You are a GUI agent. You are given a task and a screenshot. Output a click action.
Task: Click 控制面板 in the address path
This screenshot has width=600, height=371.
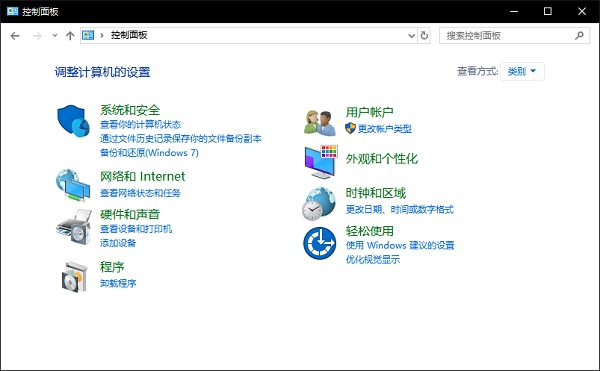(x=129, y=35)
